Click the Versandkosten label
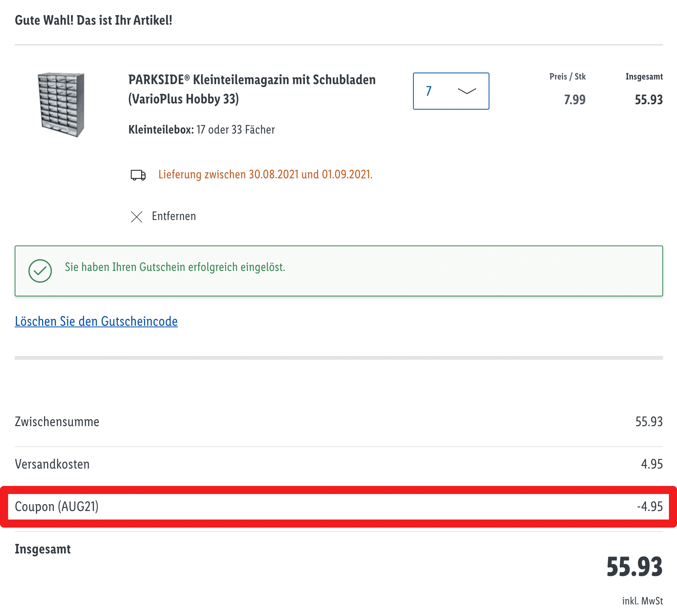Viewport: 677px width, 616px height. (x=52, y=464)
